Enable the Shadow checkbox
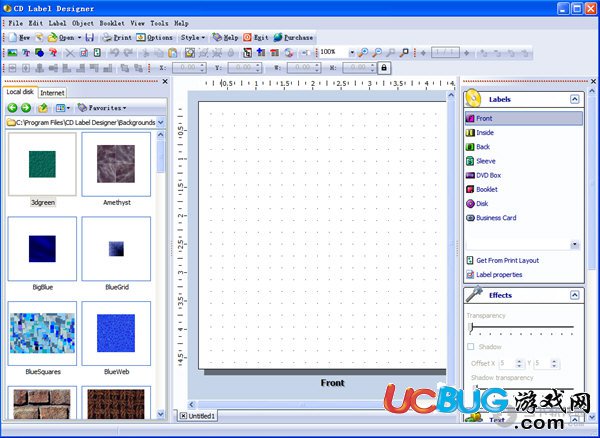 pyautogui.click(x=471, y=347)
